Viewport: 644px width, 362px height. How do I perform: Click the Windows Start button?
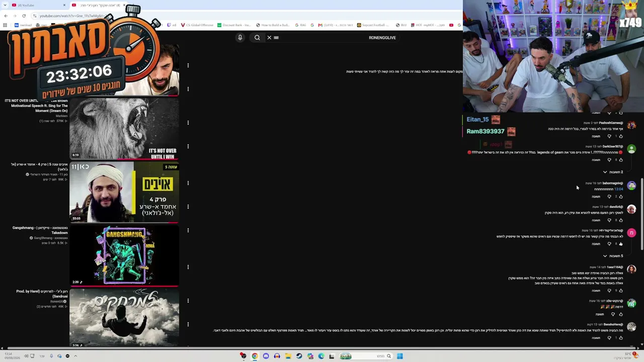tap(399, 356)
